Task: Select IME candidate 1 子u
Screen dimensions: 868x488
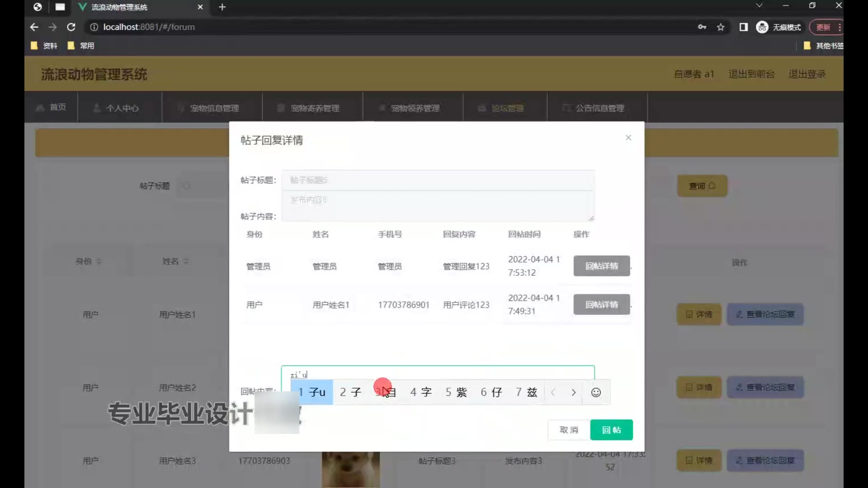Action: coord(312,392)
